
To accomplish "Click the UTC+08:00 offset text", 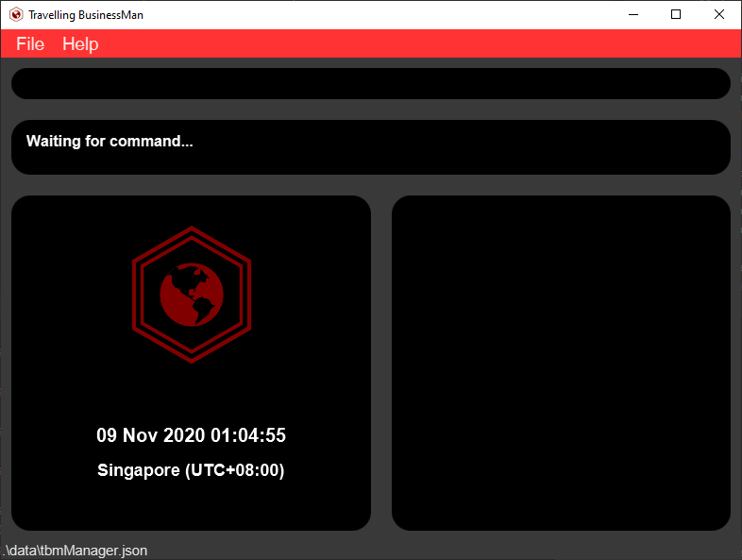I will [234, 470].
